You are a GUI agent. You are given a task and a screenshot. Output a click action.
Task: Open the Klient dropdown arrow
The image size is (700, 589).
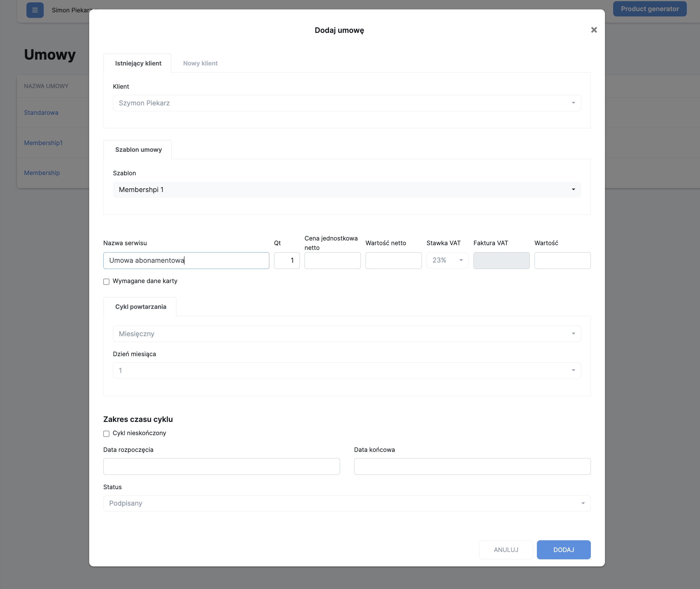[x=573, y=103]
